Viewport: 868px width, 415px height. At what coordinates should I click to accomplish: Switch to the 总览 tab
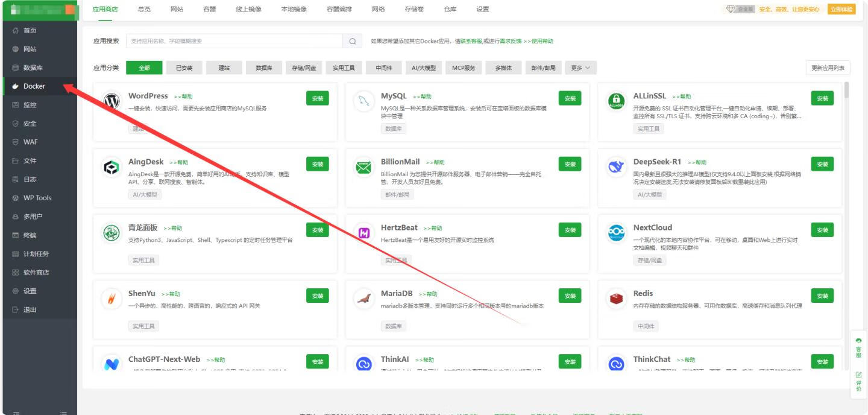(144, 10)
